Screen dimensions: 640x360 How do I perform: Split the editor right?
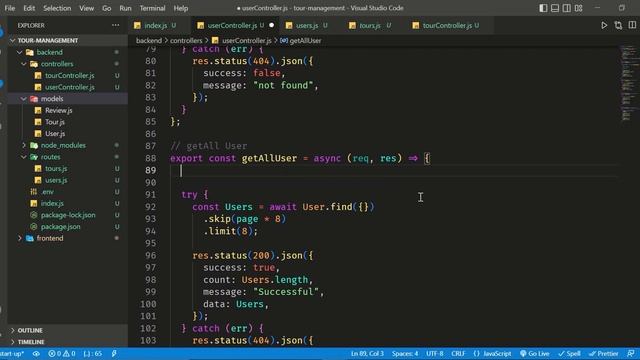[x=632, y=25]
